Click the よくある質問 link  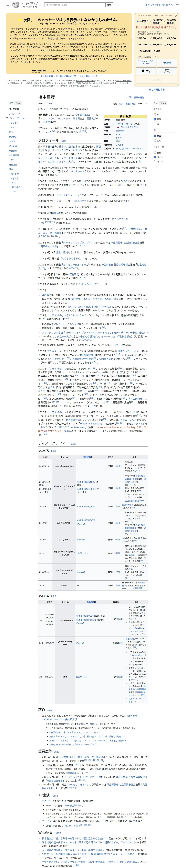coord(47,77)
